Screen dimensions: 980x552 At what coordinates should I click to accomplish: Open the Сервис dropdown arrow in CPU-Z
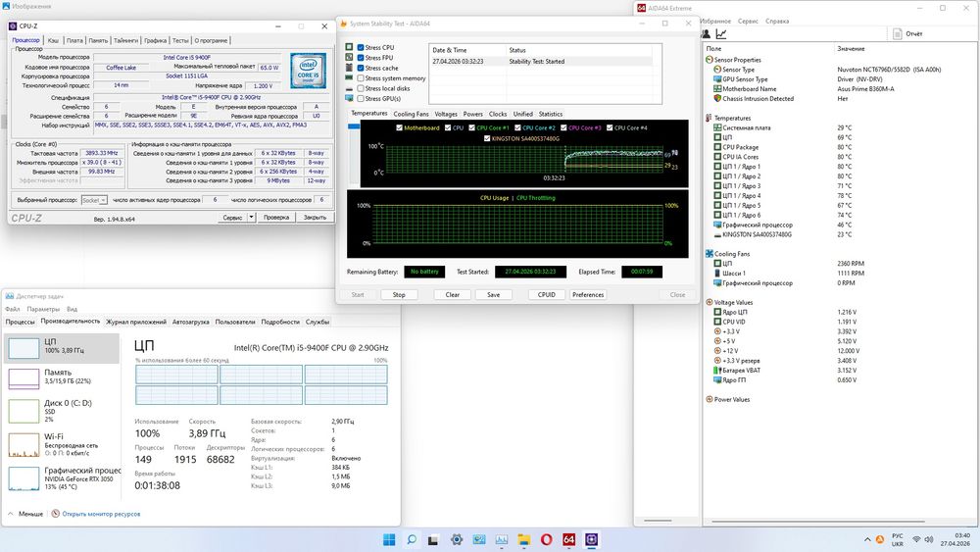tap(251, 218)
